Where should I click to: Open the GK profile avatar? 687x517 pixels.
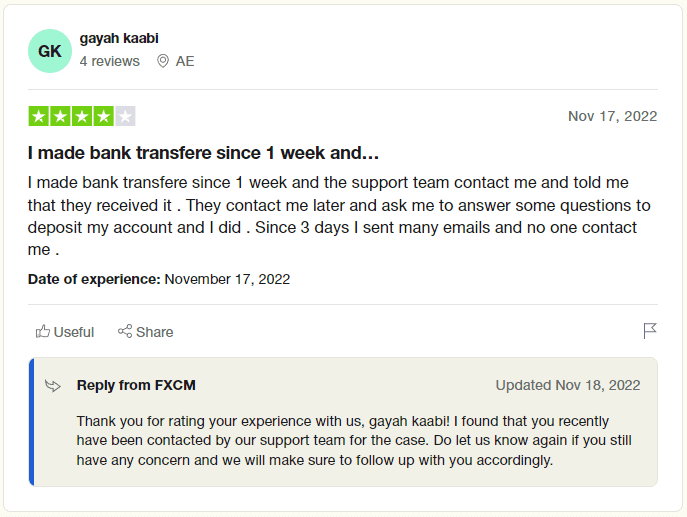pos(50,50)
